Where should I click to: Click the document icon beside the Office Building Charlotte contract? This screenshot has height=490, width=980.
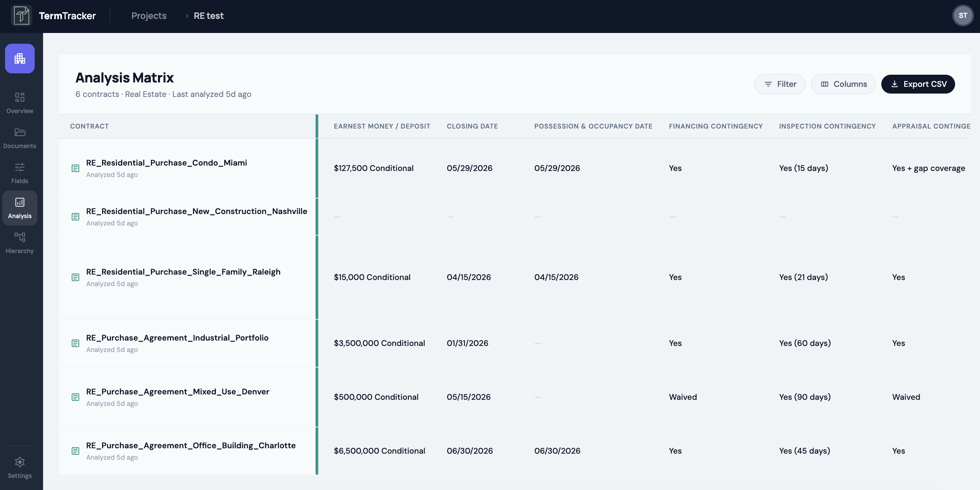point(75,451)
